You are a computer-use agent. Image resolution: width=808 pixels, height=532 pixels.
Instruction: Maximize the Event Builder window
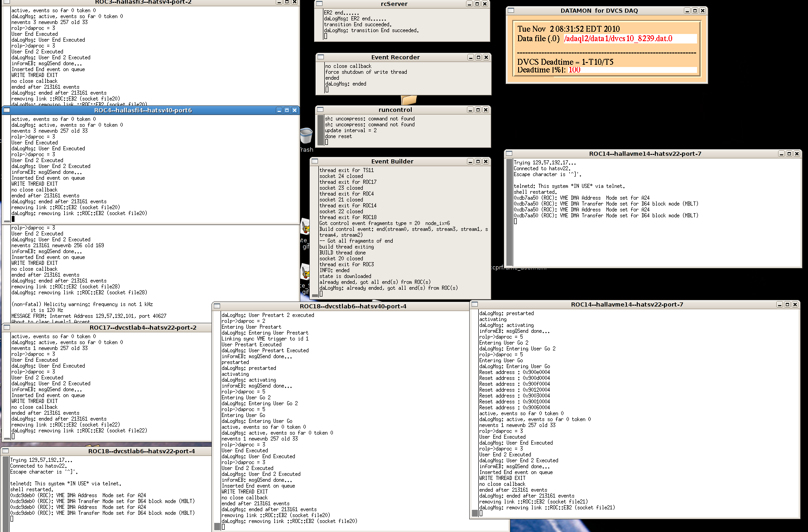click(x=478, y=162)
